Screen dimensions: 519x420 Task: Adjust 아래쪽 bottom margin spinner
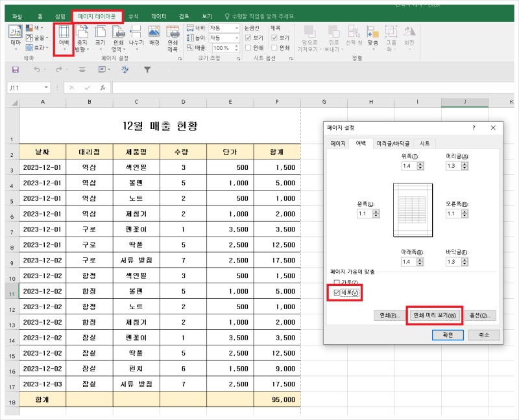[x=420, y=262]
